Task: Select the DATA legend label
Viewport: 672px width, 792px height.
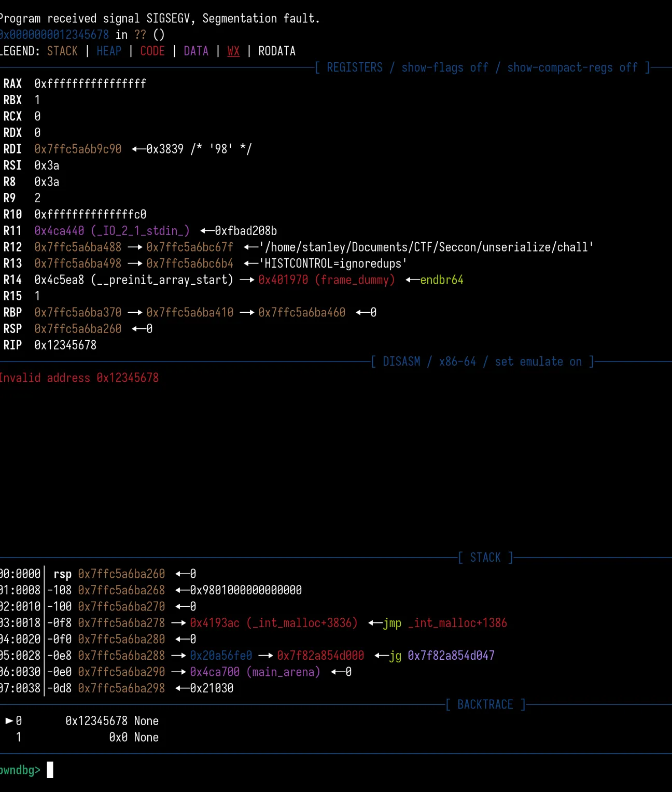Action: pos(195,51)
